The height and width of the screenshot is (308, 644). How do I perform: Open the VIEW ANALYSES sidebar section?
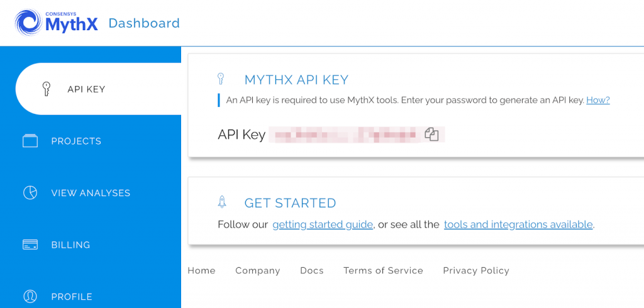(91, 193)
